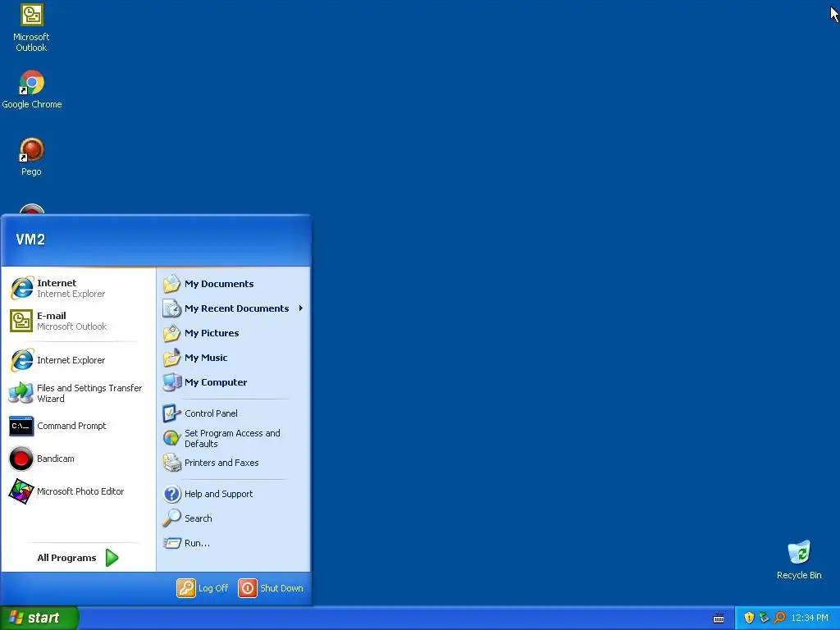
Task: Click the My Pictures folder icon
Action: pos(172,333)
